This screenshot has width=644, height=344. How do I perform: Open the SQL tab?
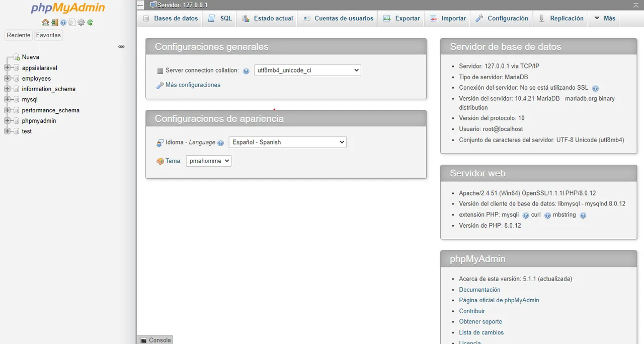click(220, 18)
